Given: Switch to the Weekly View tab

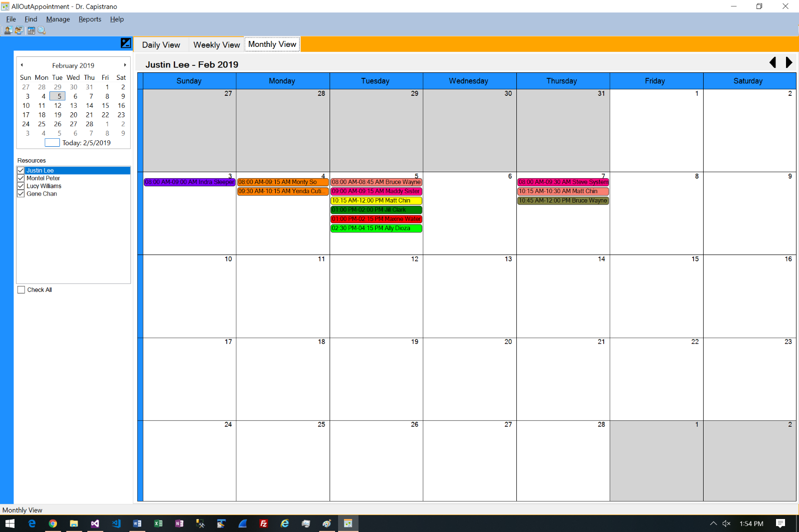Looking at the screenshot, I should pyautogui.click(x=217, y=45).
